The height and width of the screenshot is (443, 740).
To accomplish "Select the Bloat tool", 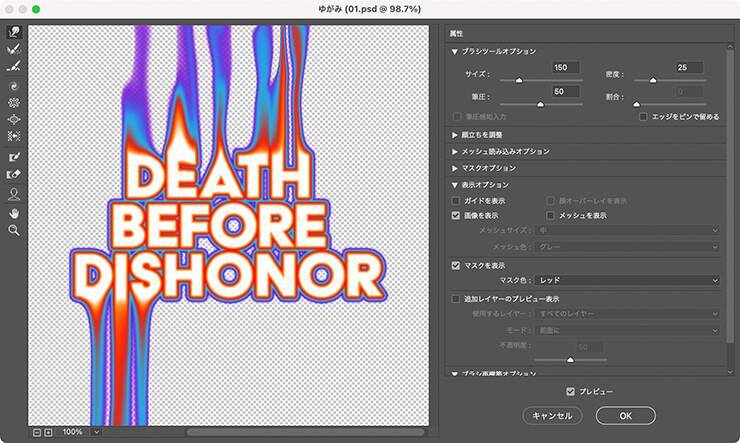I will click(14, 119).
